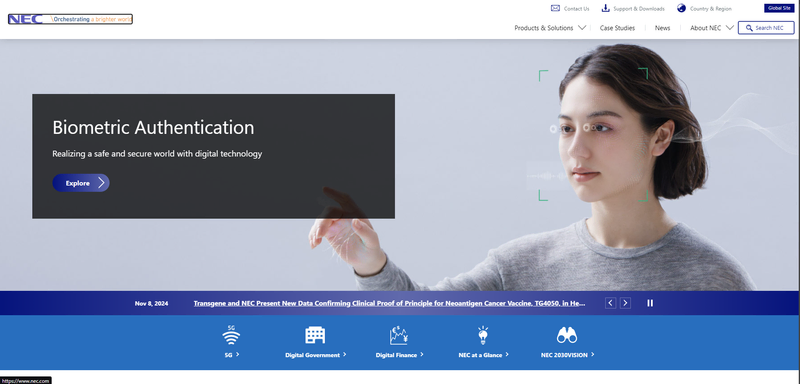Screen dimensions: 800x384
Task: Click the magnifier icon in Search NEC
Action: 749,28
